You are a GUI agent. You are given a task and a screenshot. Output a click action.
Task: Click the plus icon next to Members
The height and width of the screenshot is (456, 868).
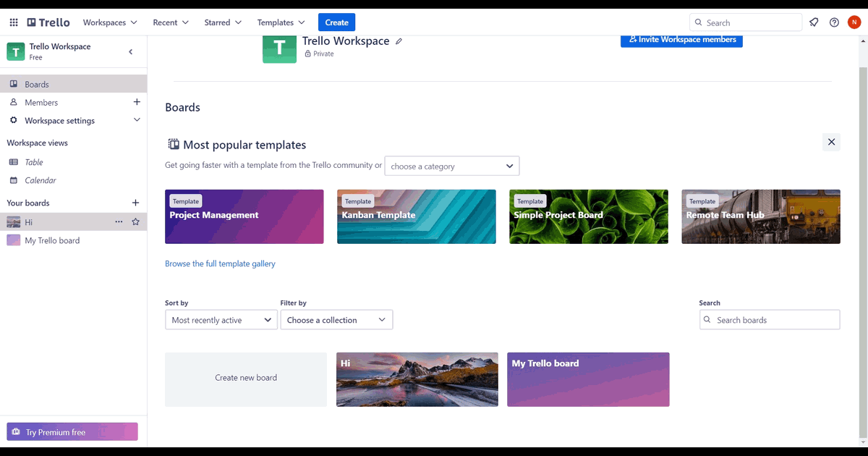point(137,102)
